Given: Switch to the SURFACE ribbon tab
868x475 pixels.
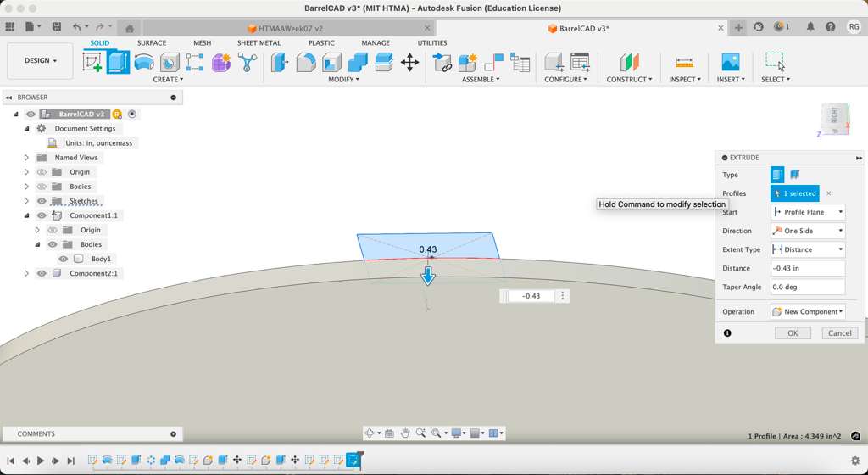Looking at the screenshot, I should [x=152, y=43].
